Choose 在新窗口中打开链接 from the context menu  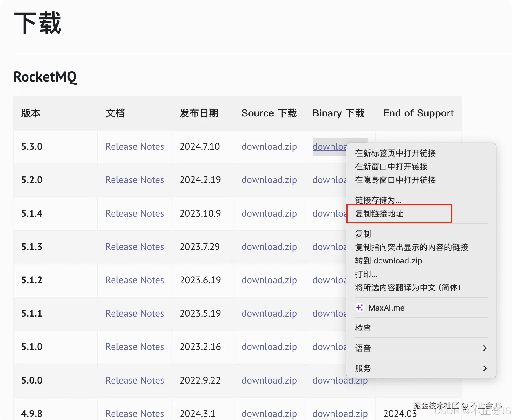(391, 166)
